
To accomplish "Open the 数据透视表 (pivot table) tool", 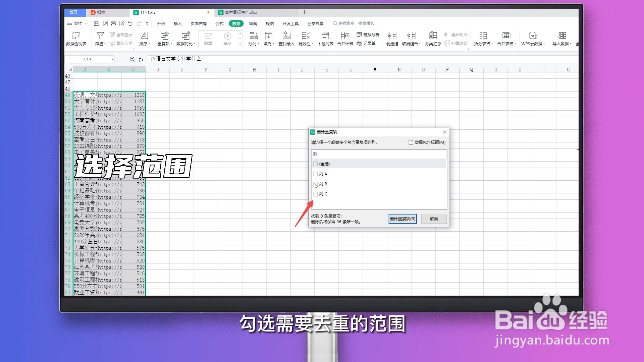I will (77, 38).
